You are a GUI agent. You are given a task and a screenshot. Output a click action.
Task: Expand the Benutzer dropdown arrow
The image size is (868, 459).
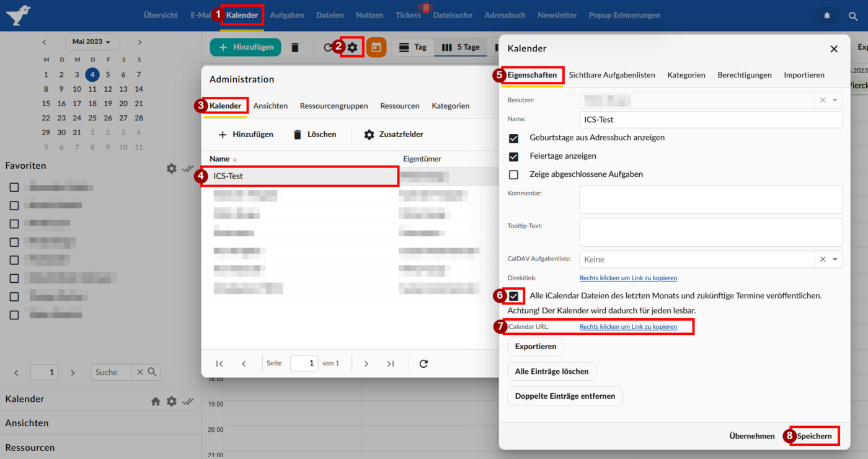pos(835,100)
